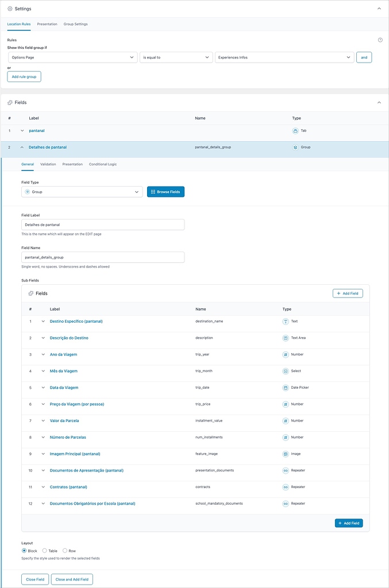Click the Add rule group button

[x=24, y=76]
